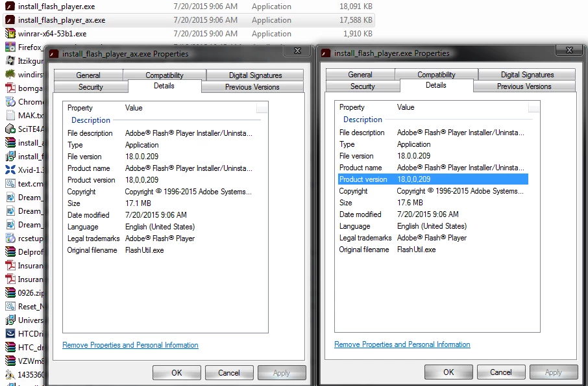This screenshot has height=386, width=588.
Task: Click the HTCDri file icon
Action: (10, 334)
